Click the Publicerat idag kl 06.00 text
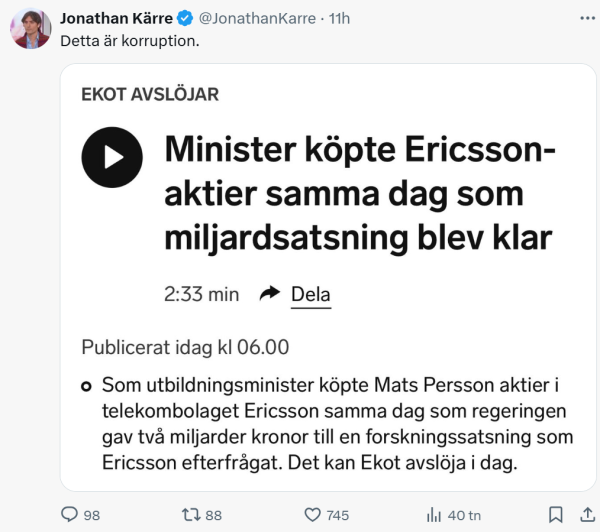The image size is (600, 532). [x=185, y=347]
